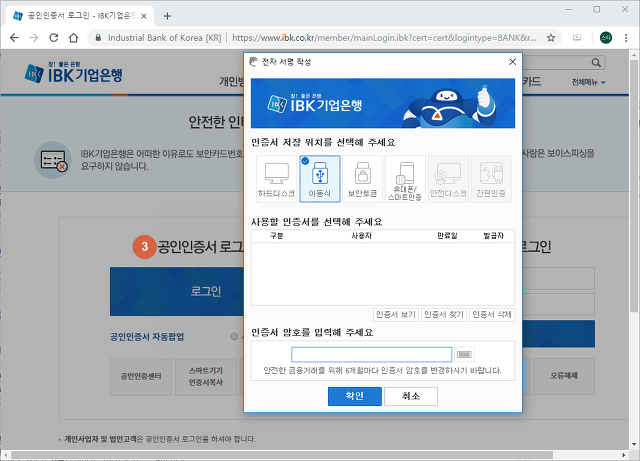Click the address bar URL
Image resolution: width=640 pixels, height=461 pixels.
(384, 38)
